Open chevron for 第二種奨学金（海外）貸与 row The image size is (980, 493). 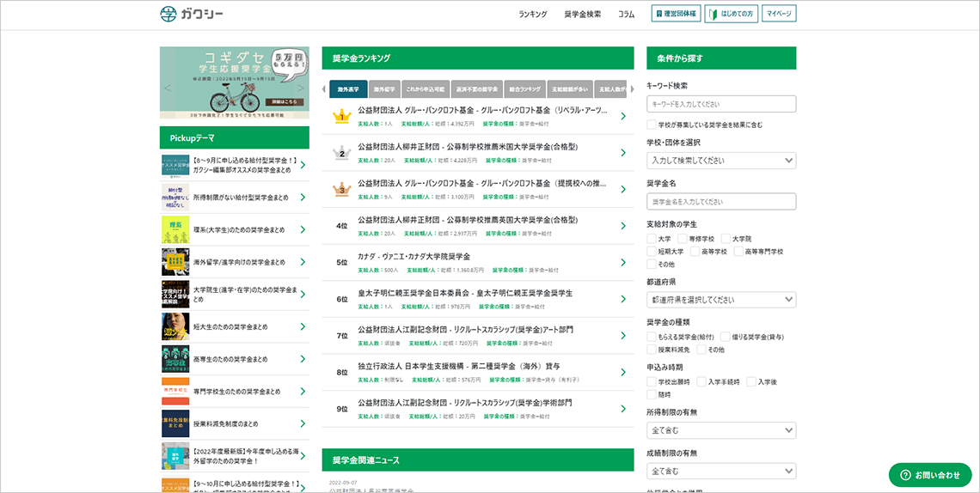coord(623,373)
